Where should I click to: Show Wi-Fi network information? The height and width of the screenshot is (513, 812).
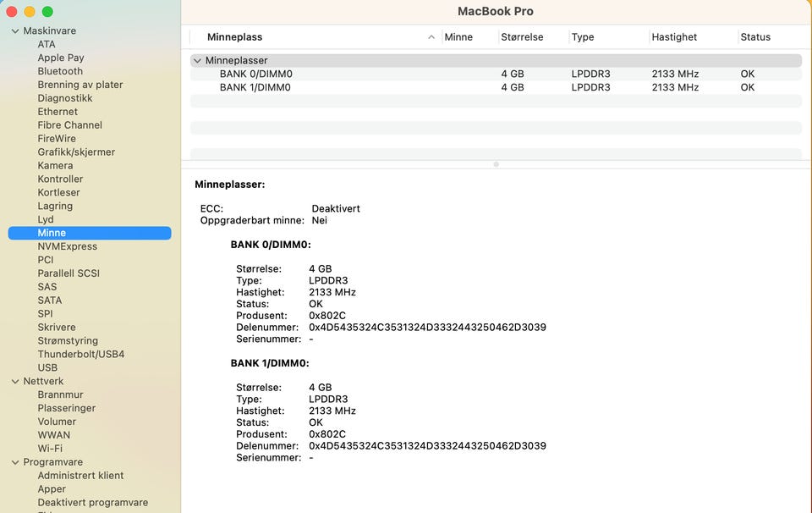coord(50,449)
